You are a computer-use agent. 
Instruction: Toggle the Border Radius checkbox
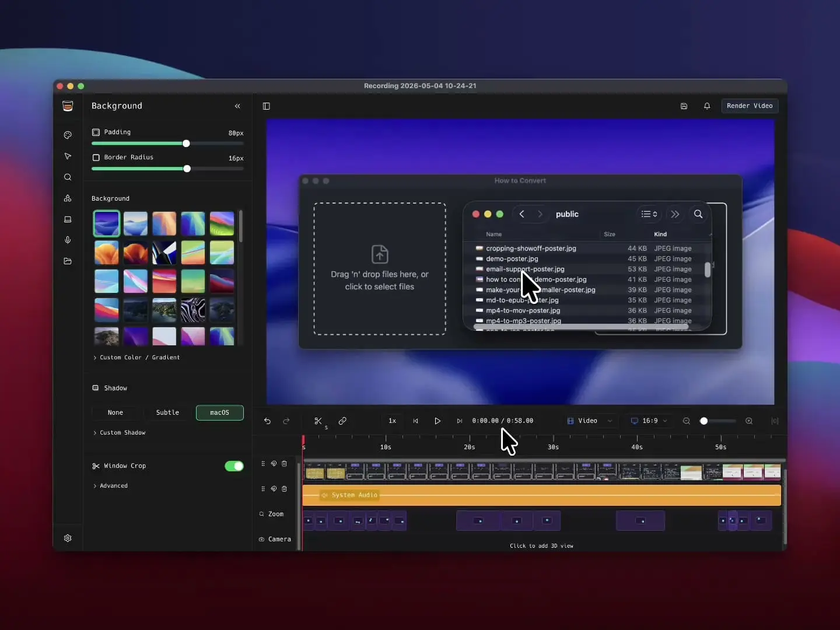pyautogui.click(x=96, y=157)
